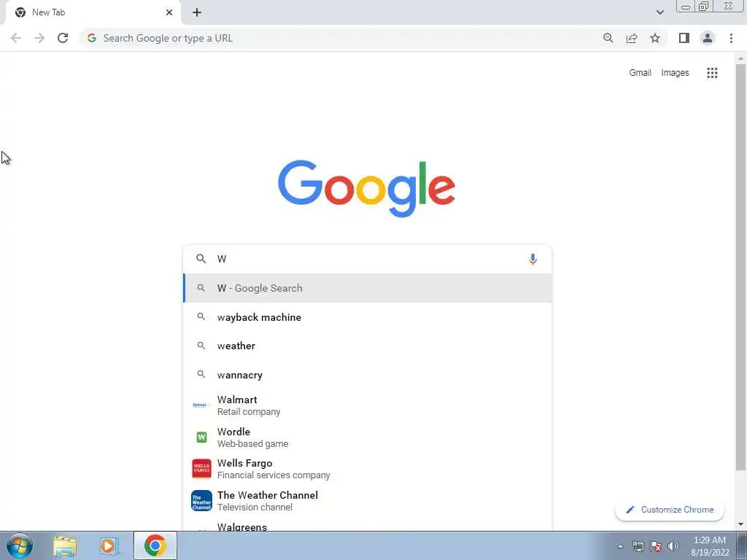Click the network tray icon
Image resolution: width=747 pixels, height=560 pixels.
(x=638, y=546)
